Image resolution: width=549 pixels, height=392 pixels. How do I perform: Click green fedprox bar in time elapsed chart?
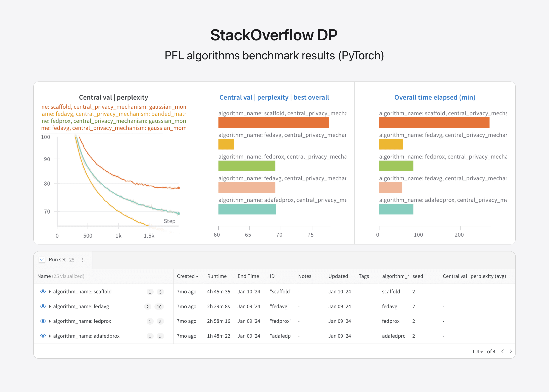[396, 166]
